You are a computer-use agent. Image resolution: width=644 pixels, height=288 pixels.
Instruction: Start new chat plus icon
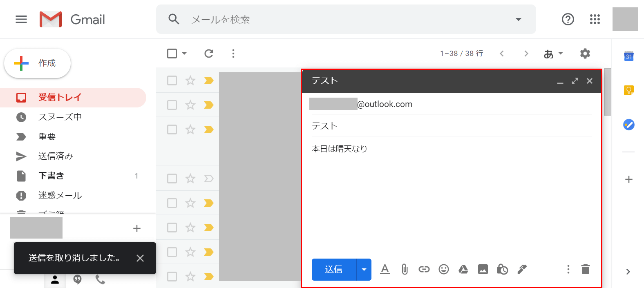[137, 228]
